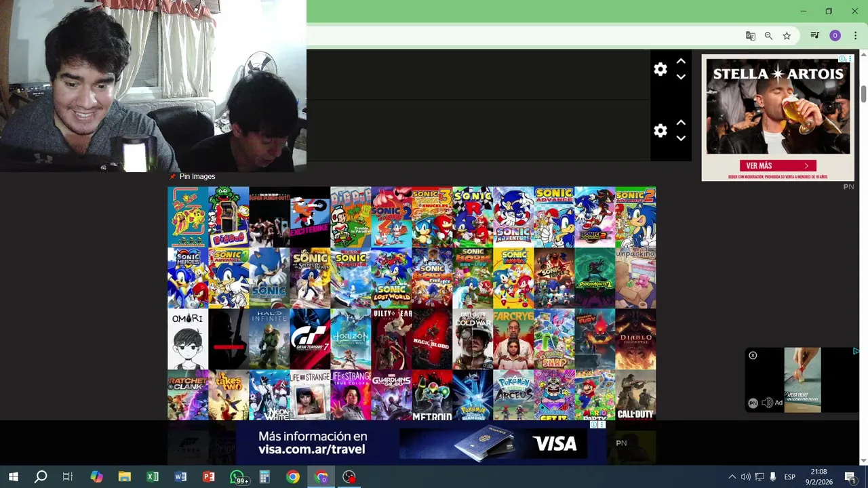This screenshot has height=488, width=868.
Task: Move first tier row down with arrow
Action: click(x=681, y=77)
